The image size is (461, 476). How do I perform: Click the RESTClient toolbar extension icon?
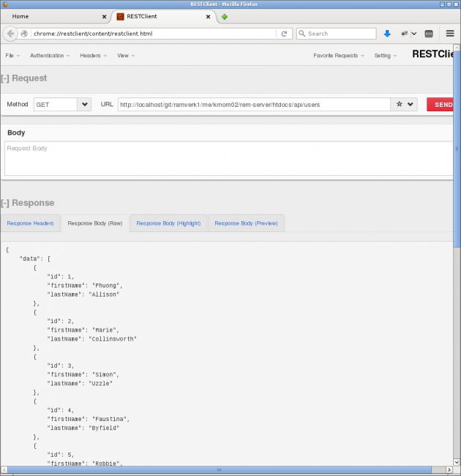click(405, 34)
